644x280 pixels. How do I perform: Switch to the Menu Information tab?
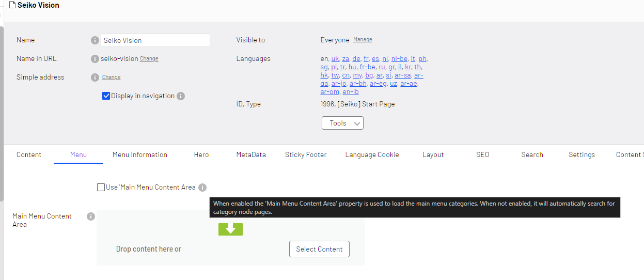click(x=140, y=154)
